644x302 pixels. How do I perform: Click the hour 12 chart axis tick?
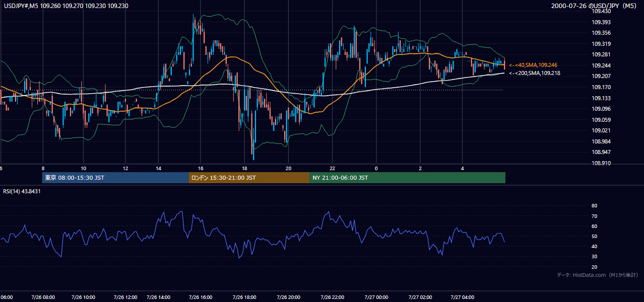pyautogui.click(x=125, y=168)
